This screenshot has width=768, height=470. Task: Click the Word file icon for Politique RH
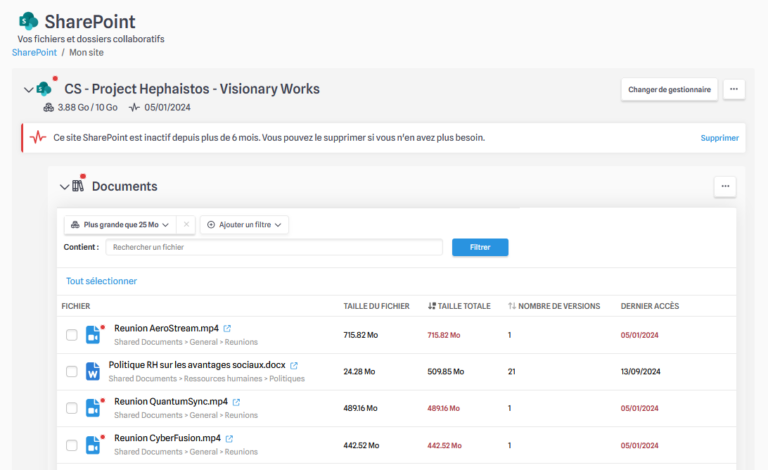[x=93, y=372]
